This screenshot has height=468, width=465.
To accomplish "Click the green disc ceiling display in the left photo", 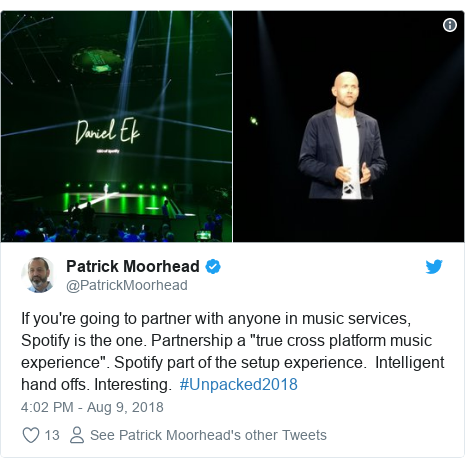I will pos(97,61).
